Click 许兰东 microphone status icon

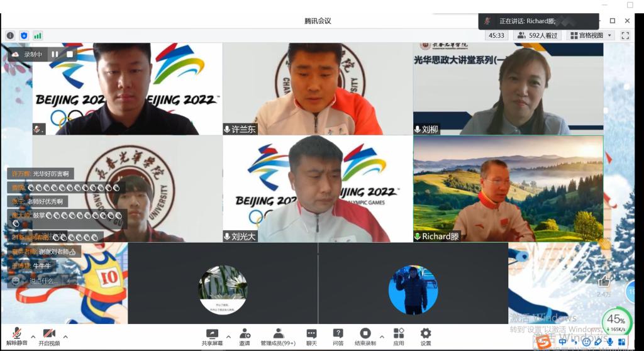(226, 130)
